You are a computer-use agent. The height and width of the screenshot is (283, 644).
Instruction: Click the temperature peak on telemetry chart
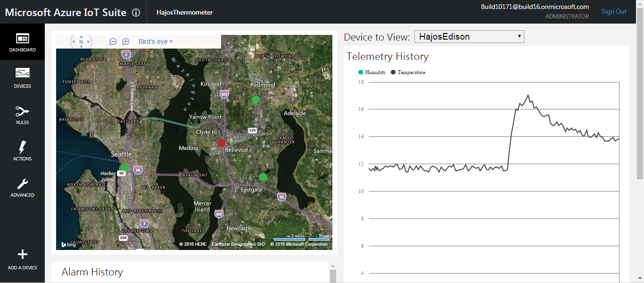[528, 95]
